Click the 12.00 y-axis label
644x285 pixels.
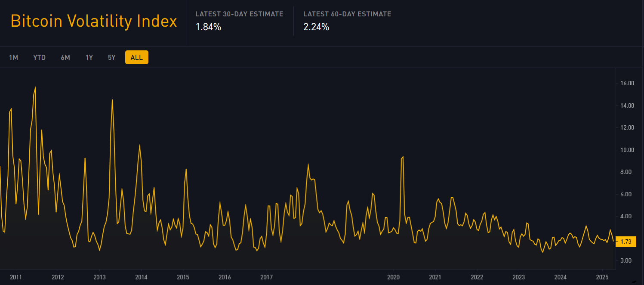coord(627,127)
